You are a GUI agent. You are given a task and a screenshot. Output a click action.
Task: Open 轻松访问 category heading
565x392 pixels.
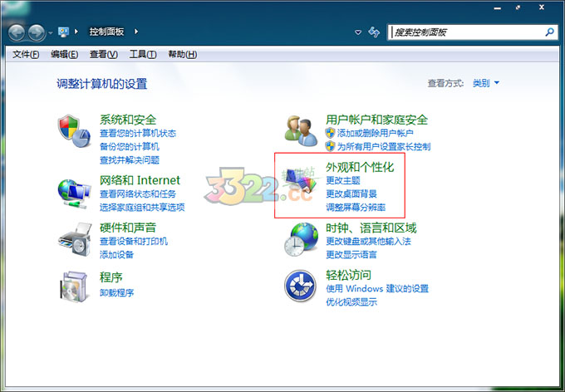348,275
